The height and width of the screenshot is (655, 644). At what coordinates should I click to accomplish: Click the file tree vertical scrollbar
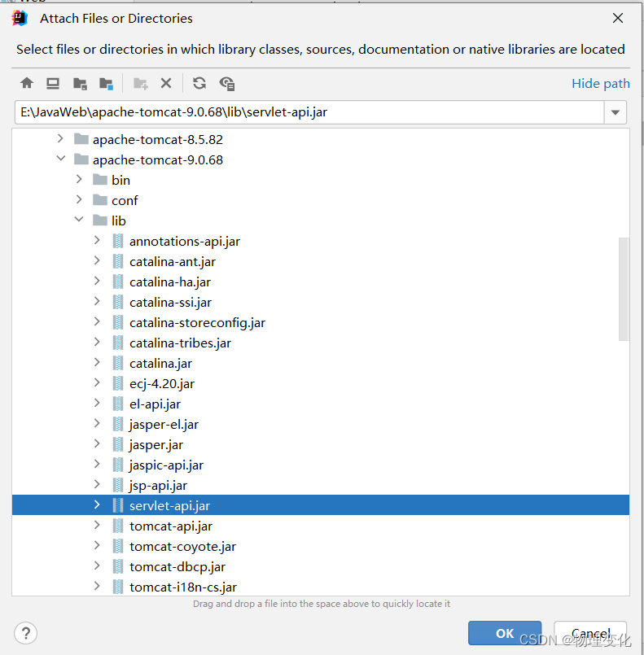(x=624, y=289)
